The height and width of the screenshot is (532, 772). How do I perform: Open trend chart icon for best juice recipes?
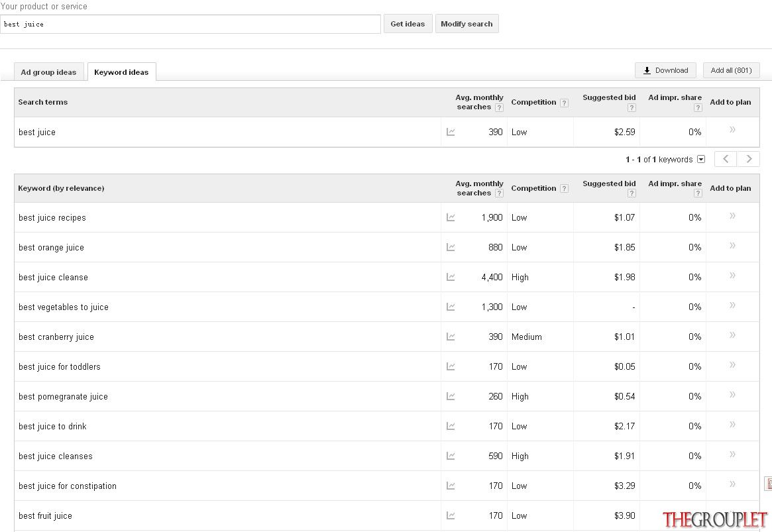[451, 217]
